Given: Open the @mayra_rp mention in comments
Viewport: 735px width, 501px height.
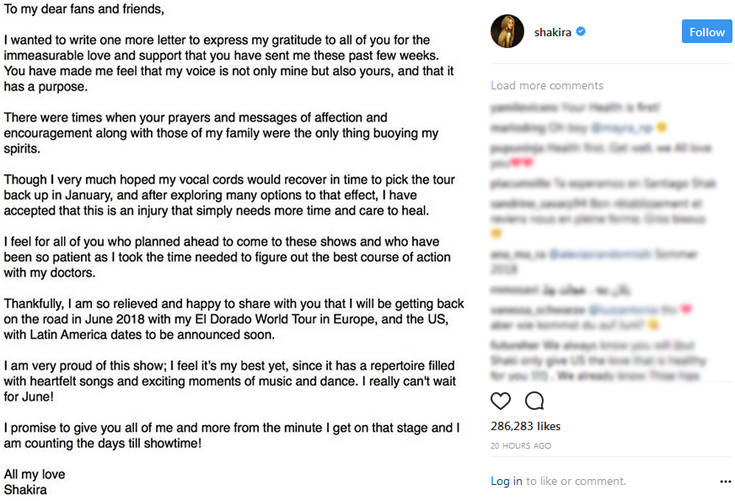Looking at the screenshot, I should point(624,128).
